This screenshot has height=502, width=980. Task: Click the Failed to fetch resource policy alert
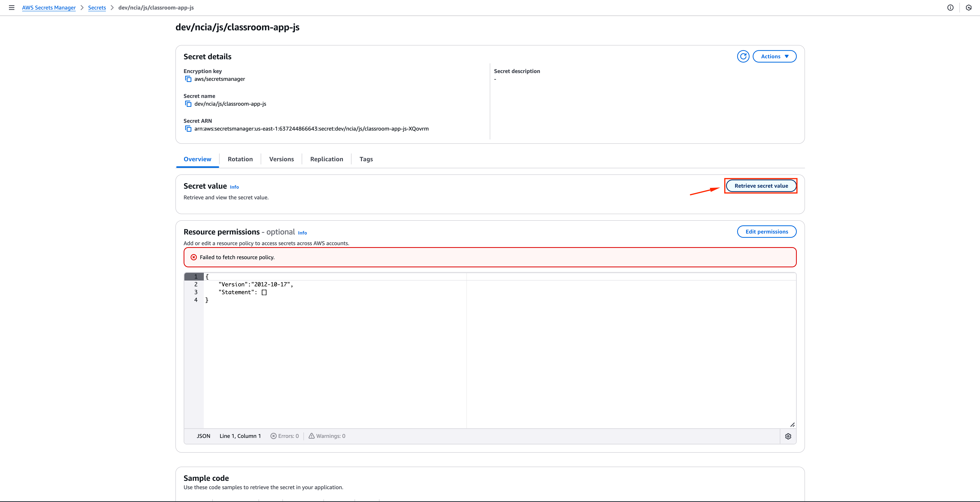pos(490,257)
